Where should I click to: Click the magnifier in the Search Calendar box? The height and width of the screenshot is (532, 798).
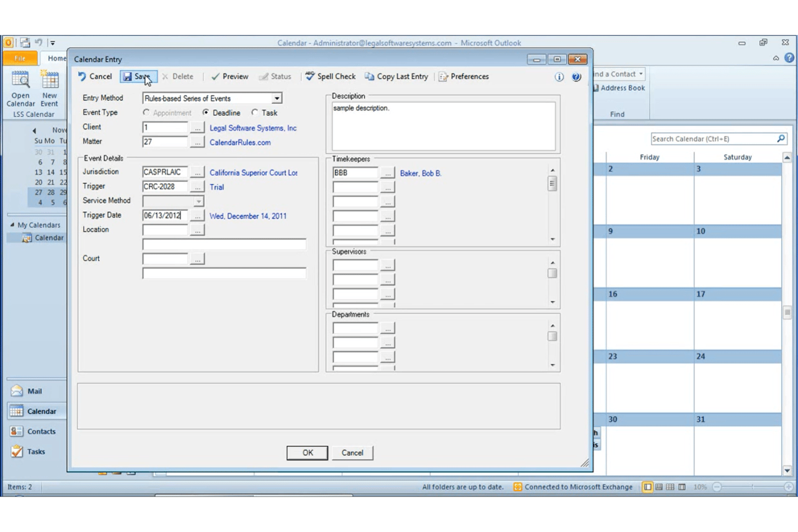(x=781, y=139)
